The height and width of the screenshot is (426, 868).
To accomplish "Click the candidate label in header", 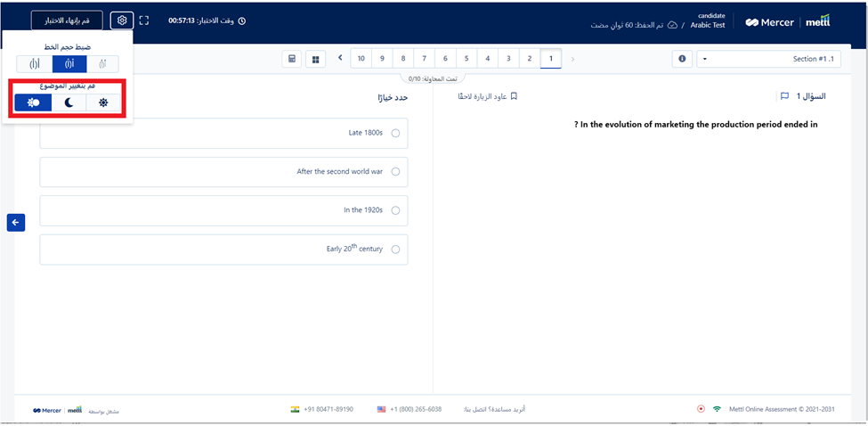I will coord(712,16).
